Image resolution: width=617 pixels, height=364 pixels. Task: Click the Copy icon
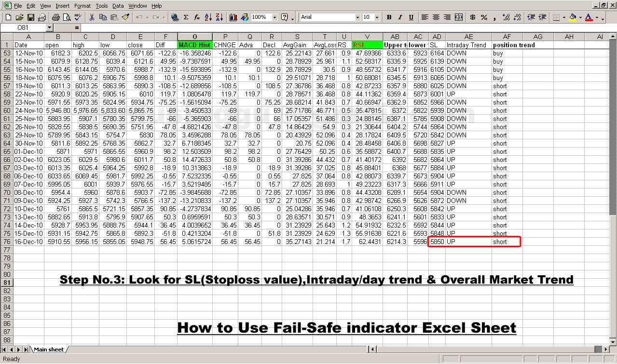tap(103, 17)
